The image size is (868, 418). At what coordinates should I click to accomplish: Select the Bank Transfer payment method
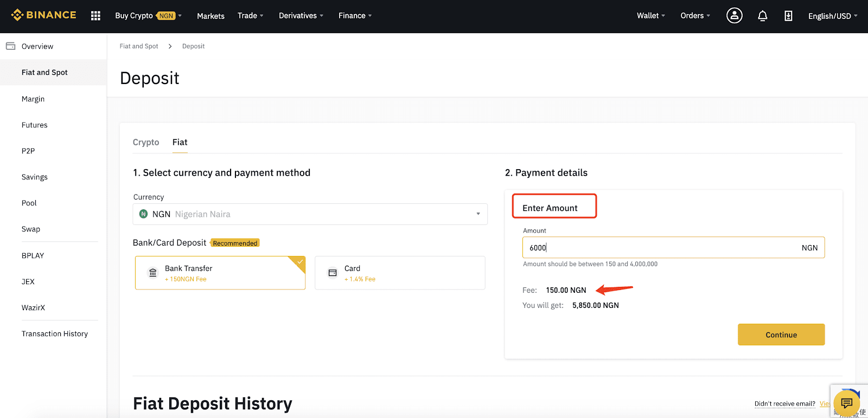coord(220,273)
